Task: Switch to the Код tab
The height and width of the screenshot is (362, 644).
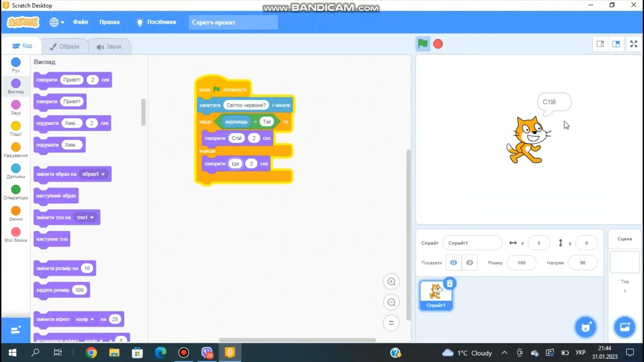Action: point(22,46)
